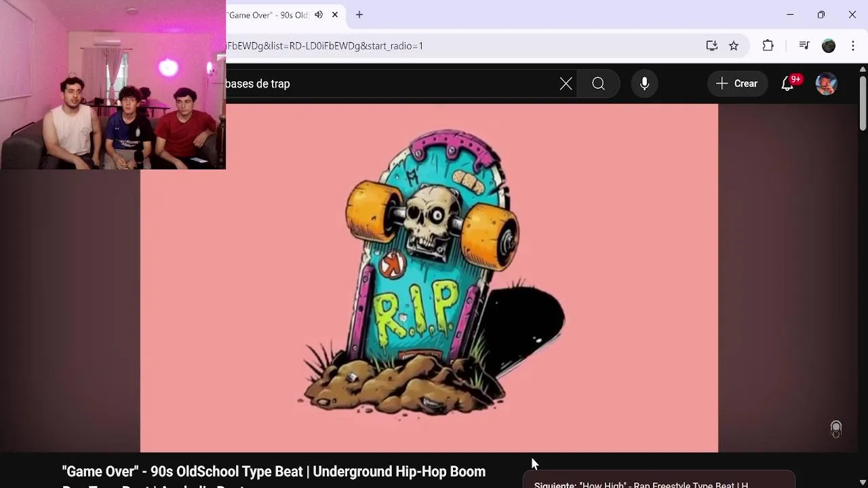Select the "Game Over" - 90s Old tab
The image size is (868, 488).
click(x=268, y=15)
